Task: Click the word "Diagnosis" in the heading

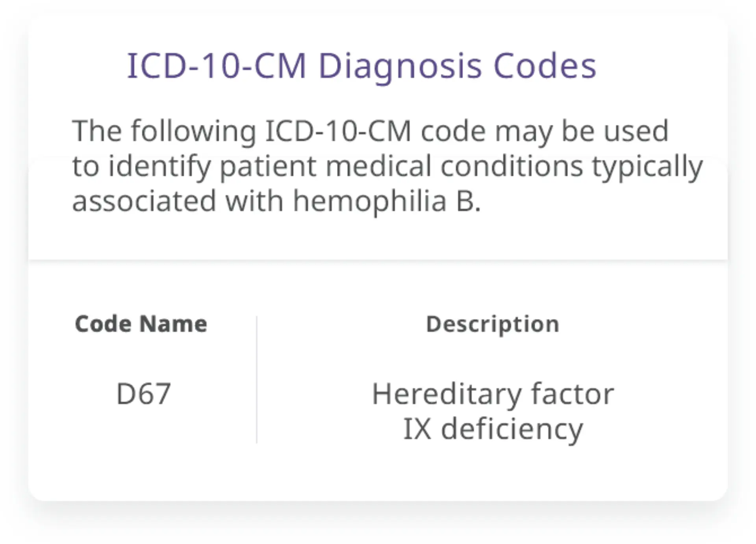Action: tap(400, 66)
